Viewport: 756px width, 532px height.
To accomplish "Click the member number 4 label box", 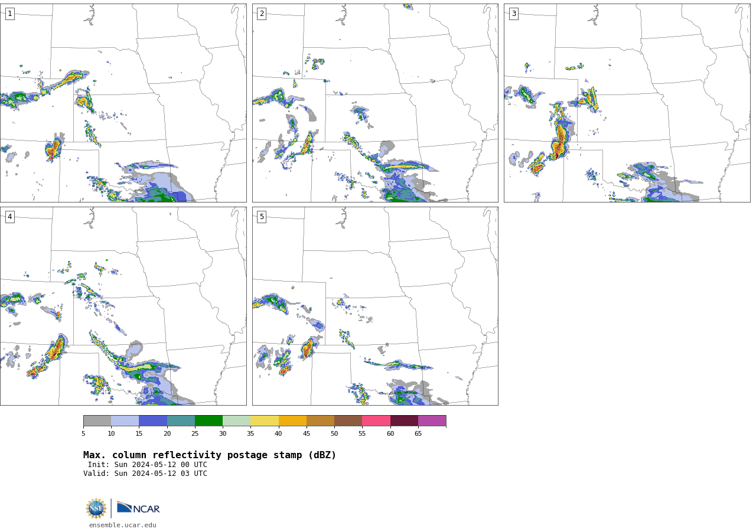I will pos(9,217).
